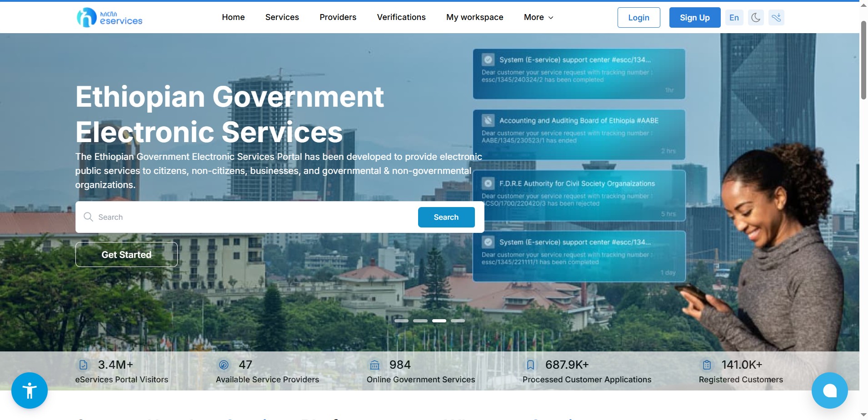Open the Services menu item
This screenshot has height=420, width=868.
pyautogui.click(x=282, y=17)
